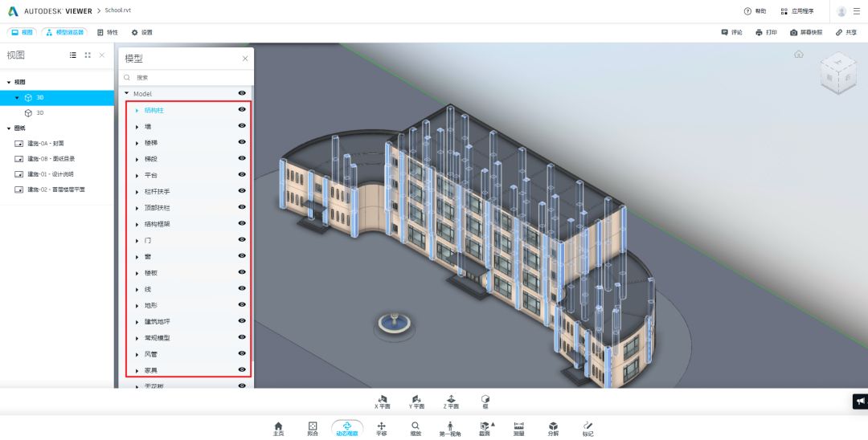This screenshot has height=440, width=868.
Task: Open the Applications (应用程序) launcher
Action: click(797, 11)
